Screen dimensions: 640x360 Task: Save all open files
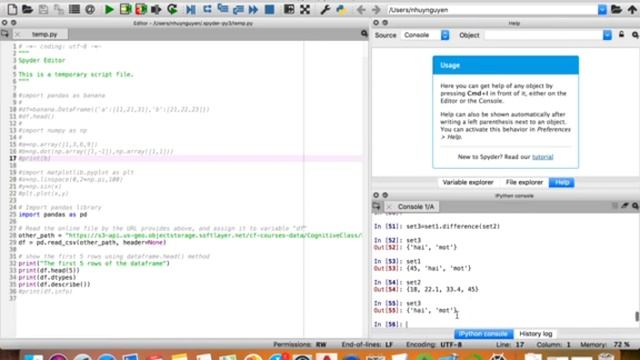click(58, 9)
